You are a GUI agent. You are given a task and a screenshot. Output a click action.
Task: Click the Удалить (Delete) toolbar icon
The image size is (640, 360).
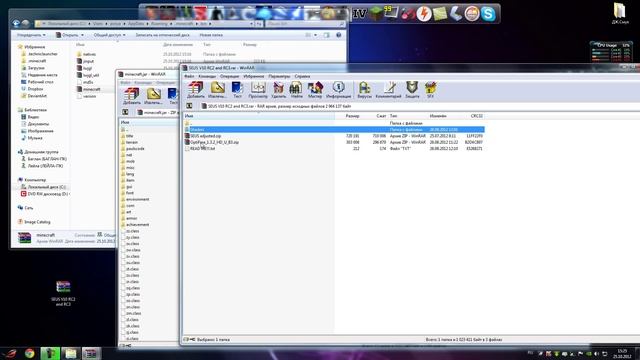(x=278, y=90)
